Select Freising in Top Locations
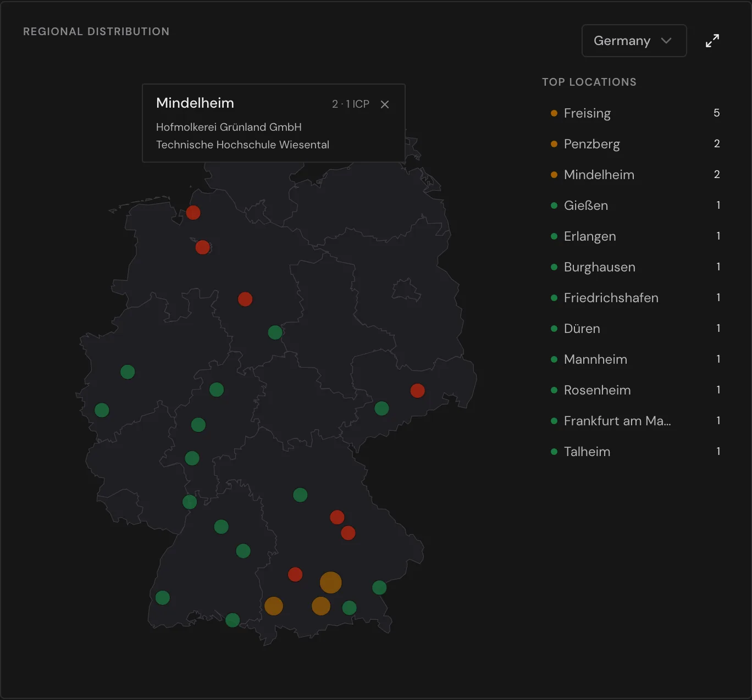Image resolution: width=752 pixels, height=700 pixels. 635,113
